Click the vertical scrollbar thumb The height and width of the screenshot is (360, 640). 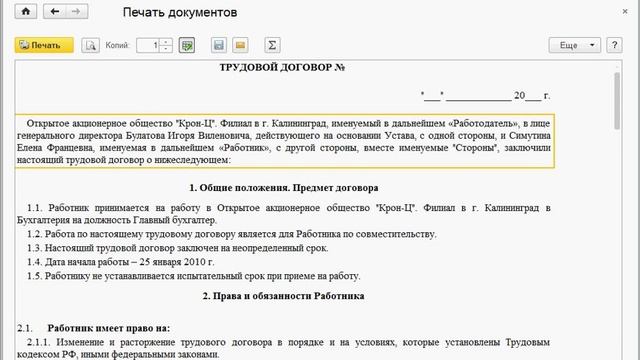pyautogui.click(x=617, y=101)
